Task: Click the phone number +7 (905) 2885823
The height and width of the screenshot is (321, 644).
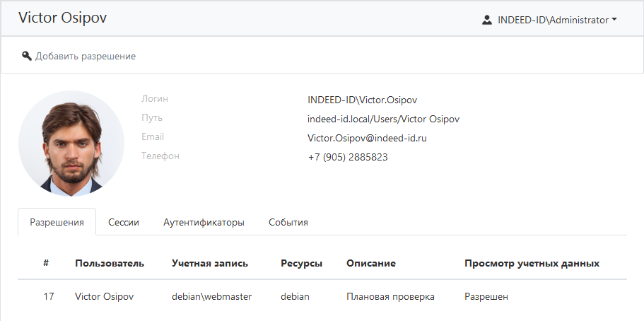Action: (347, 157)
